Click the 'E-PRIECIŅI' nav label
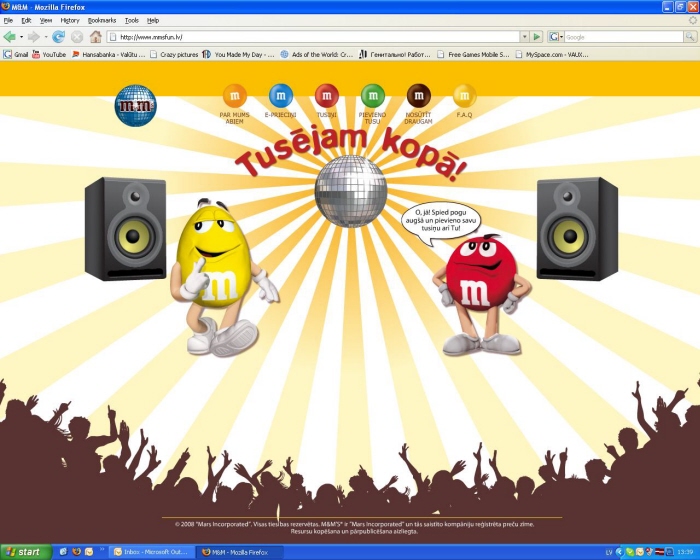The width and height of the screenshot is (700, 560). tap(280, 115)
